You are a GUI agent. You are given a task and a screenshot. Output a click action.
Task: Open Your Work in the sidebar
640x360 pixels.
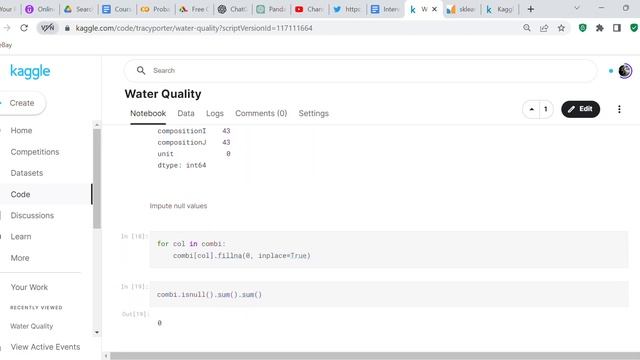point(29,287)
